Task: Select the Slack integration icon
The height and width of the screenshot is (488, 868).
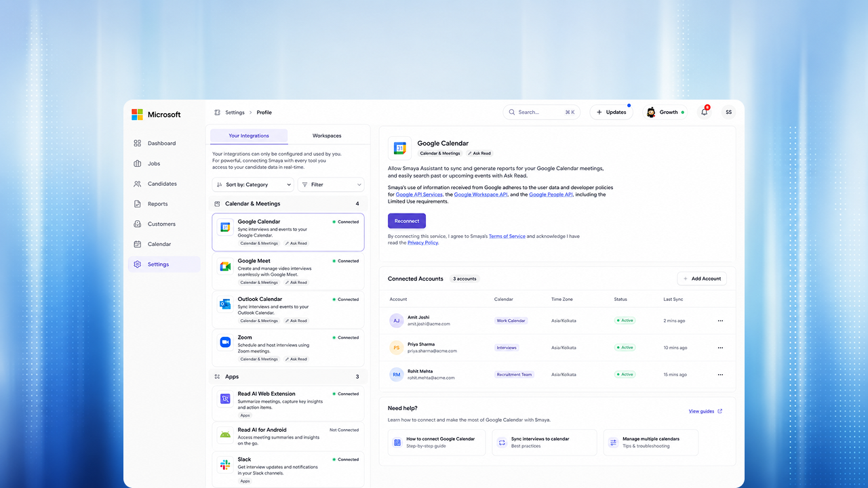Action: 225,464
